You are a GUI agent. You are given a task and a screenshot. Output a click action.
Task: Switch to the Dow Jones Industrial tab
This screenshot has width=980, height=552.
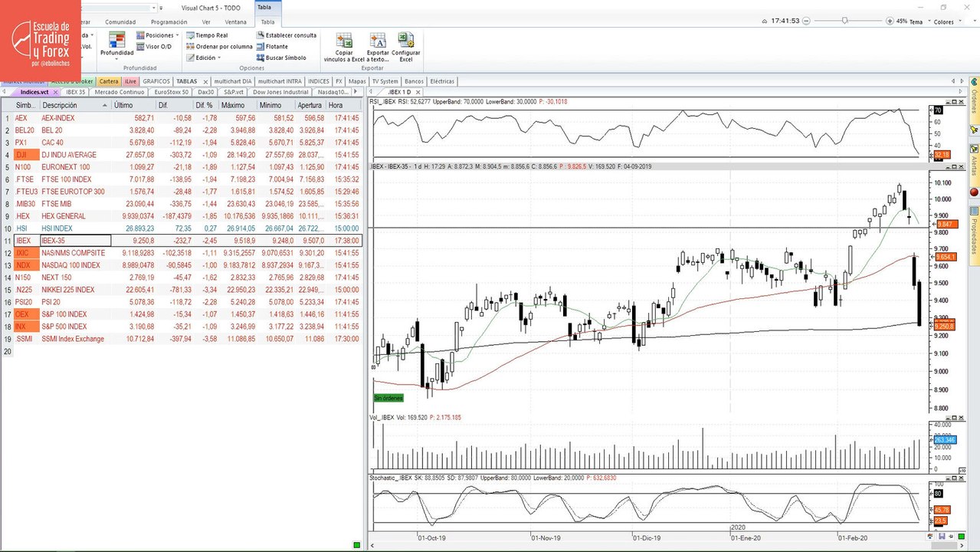[280, 92]
